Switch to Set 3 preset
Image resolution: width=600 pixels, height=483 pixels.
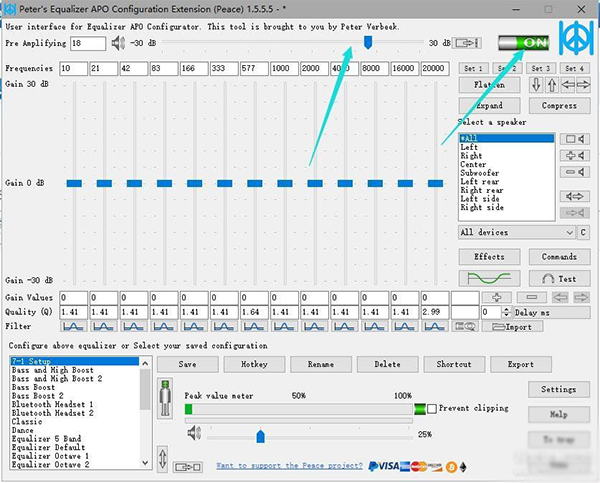click(541, 68)
